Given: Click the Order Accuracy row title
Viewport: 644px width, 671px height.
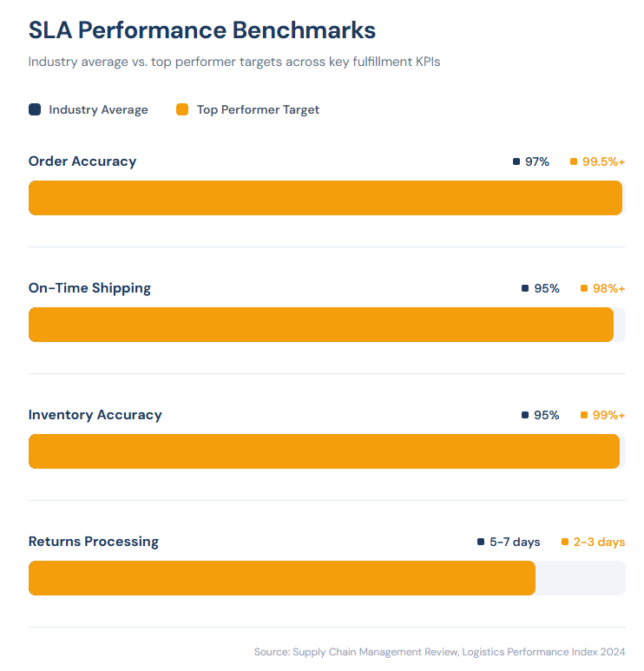Looking at the screenshot, I should pyautogui.click(x=82, y=161).
